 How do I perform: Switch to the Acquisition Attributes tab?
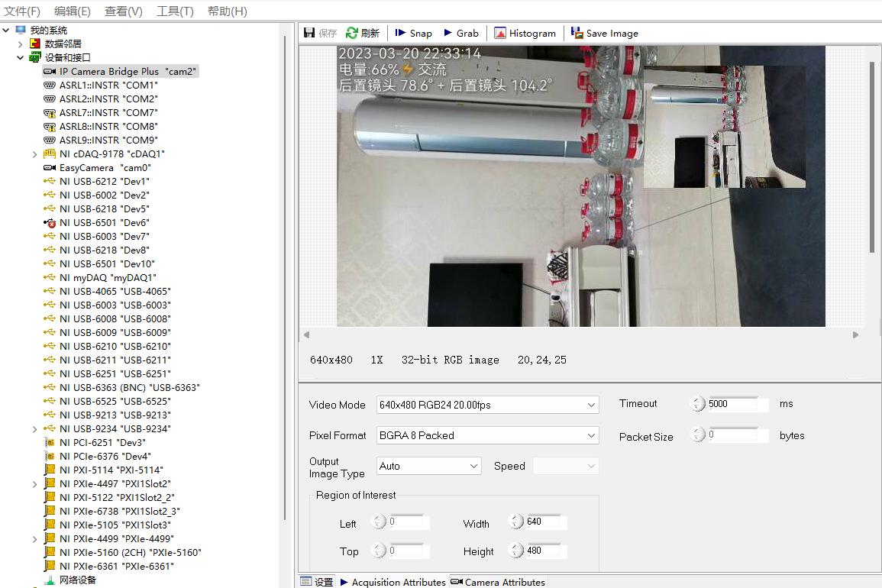[393, 582]
